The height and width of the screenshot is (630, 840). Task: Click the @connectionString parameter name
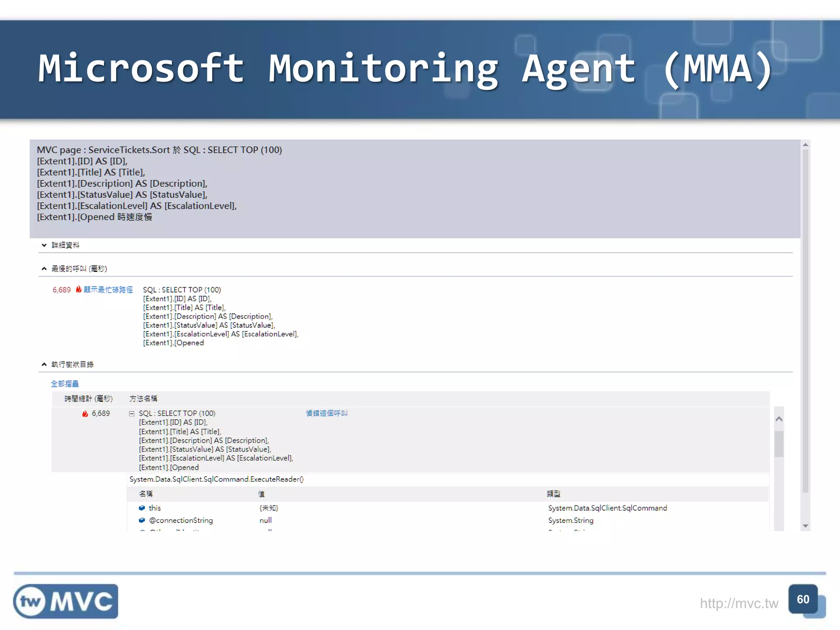[181, 520]
